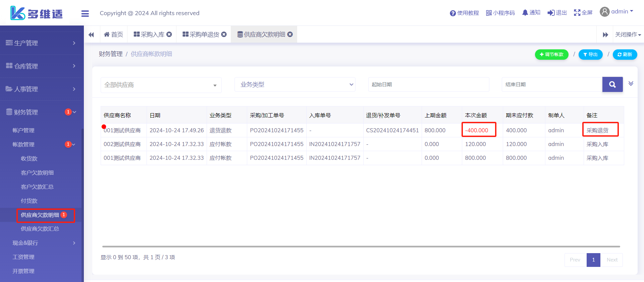Click the magnifier search button
644x282 pixels.
click(612, 85)
